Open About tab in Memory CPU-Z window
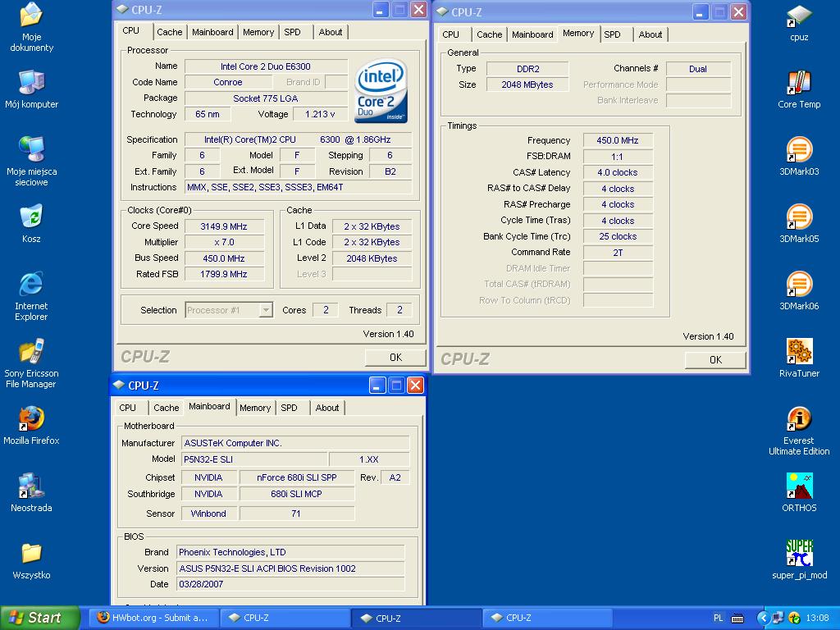 651,34
